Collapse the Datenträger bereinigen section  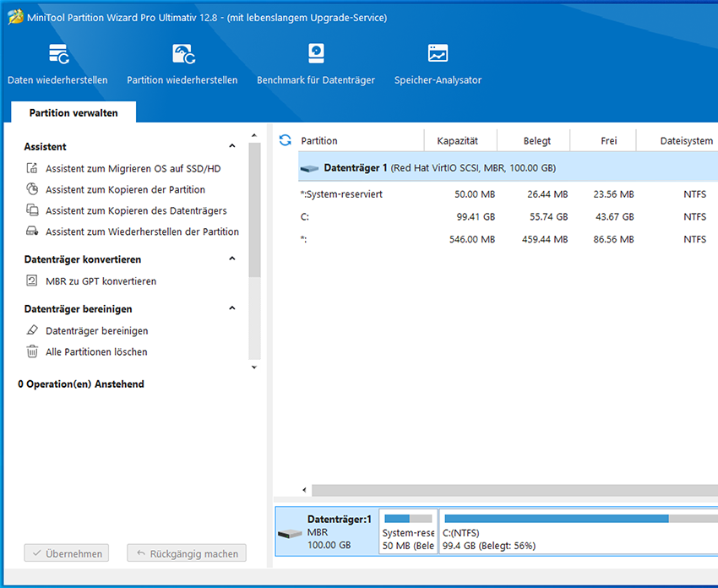pyautogui.click(x=232, y=309)
